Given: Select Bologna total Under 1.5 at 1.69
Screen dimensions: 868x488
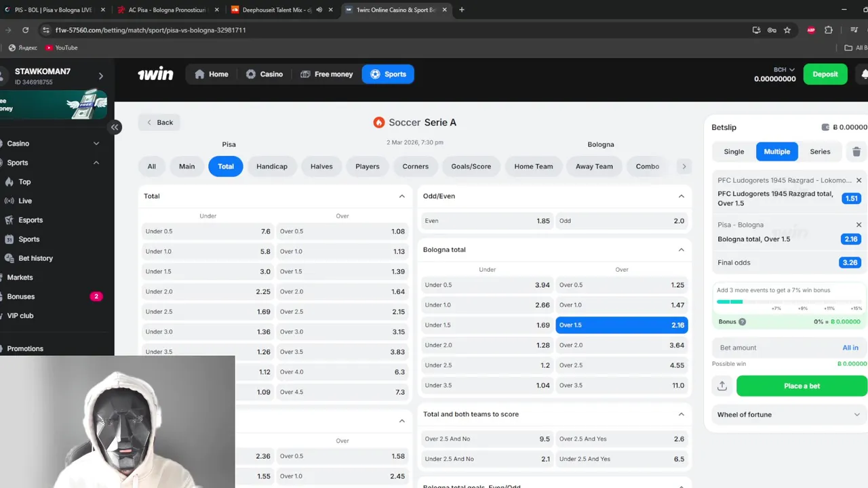Looking at the screenshot, I should click(x=487, y=325).
